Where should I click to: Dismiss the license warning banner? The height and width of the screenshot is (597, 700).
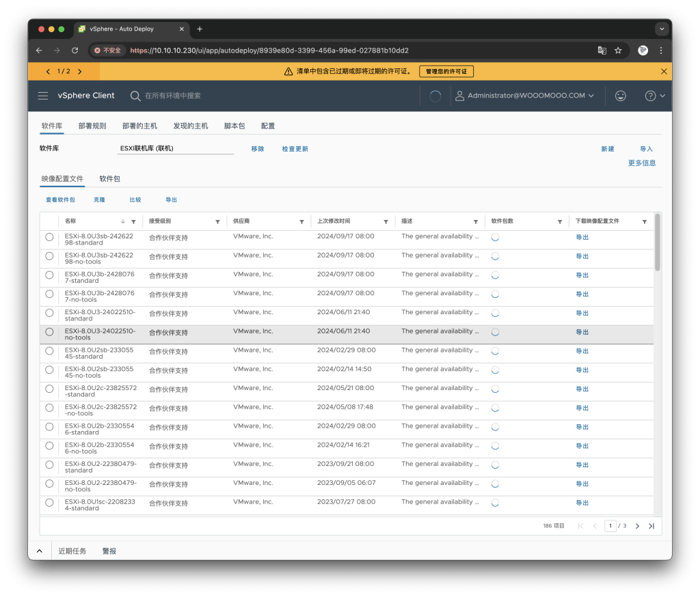pyautogui.click(x=664, y=72)
